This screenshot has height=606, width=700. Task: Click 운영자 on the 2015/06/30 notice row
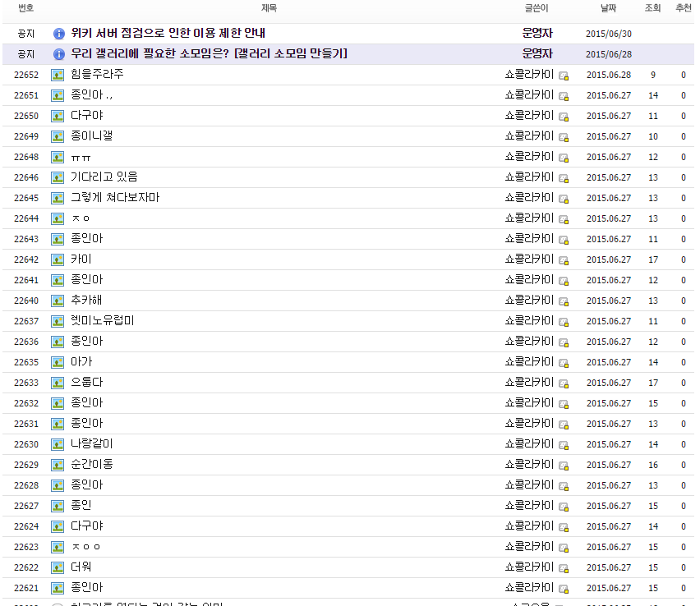(537, 33)
